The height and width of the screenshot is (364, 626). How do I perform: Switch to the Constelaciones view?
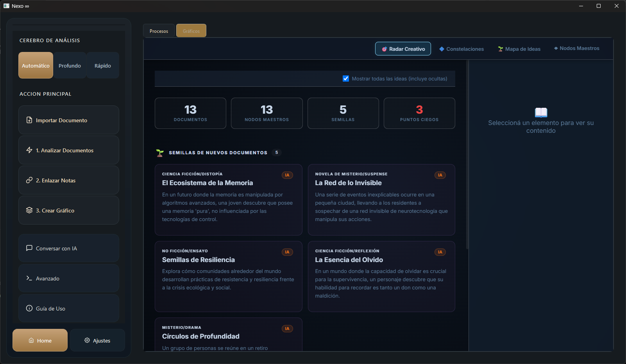click(x=461, y=49)
